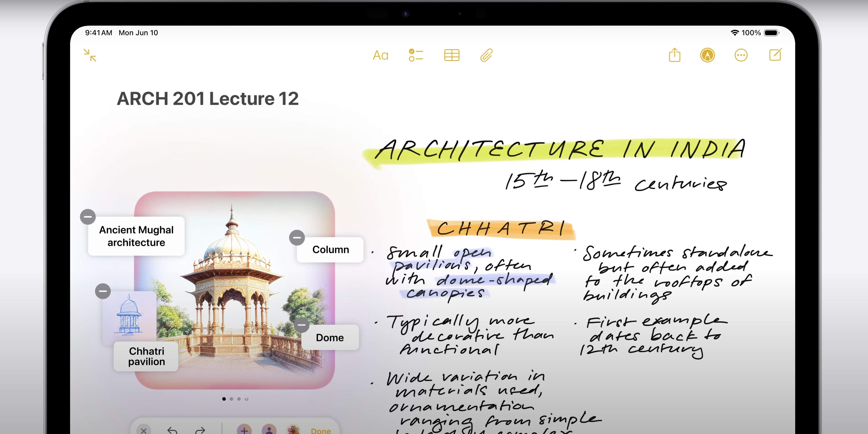The image size is (868, 434).
Task: Compose a new note
Action: 775,55
